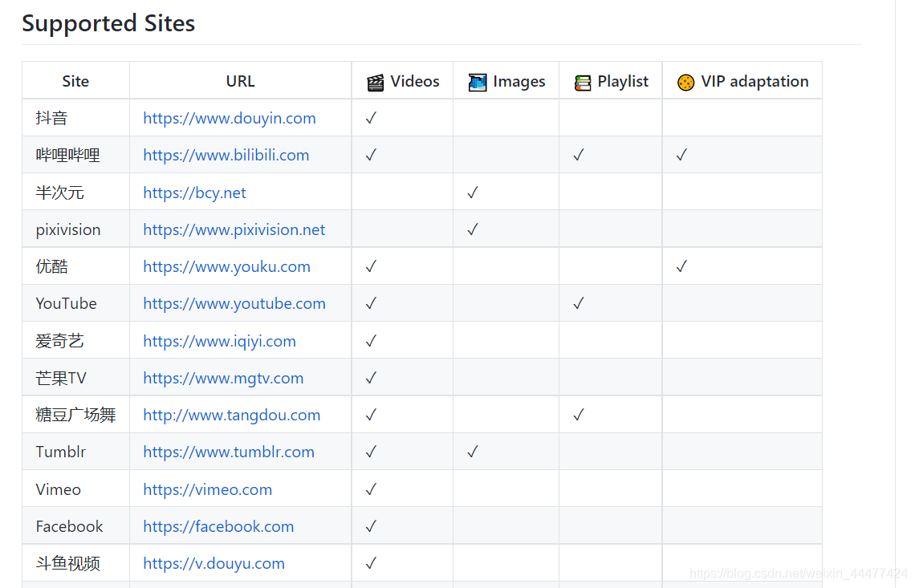Open the douyin.com link
This screenshot has height=588, width=915.
tap(230, 118)
